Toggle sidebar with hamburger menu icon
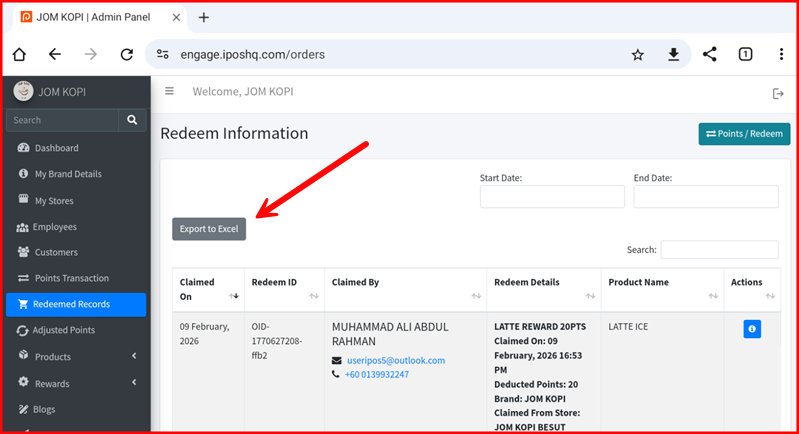The height and width of the screenshot is (434, 799). [x=169, y=92]
